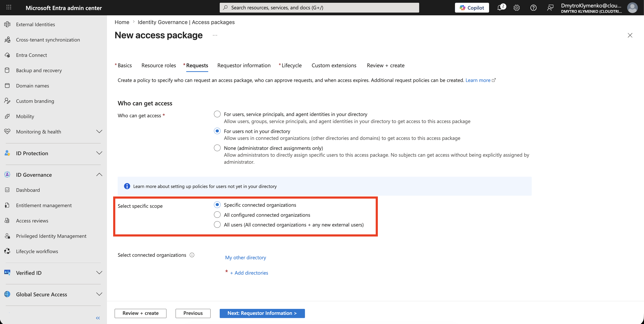Click the Monitoring & health heart icon
This screenshot has height=324, width=644.
tap(7, 131)
